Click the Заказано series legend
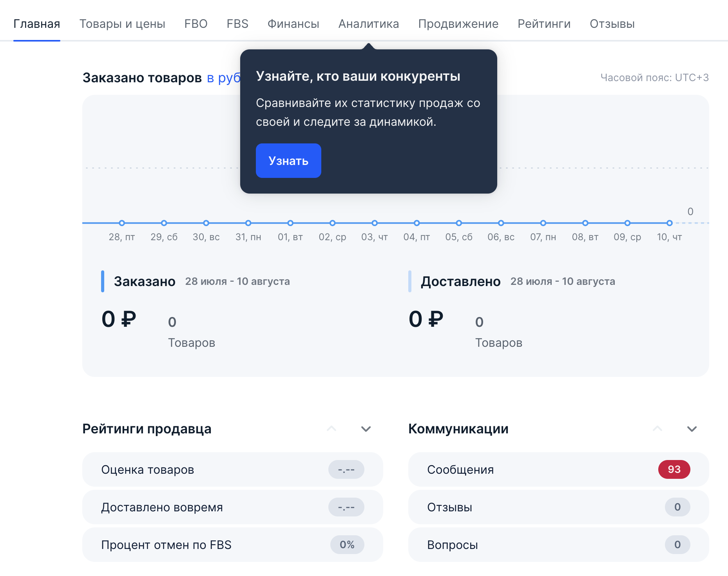728x576 pixels. pyautogui.click(x=145, y=281)
